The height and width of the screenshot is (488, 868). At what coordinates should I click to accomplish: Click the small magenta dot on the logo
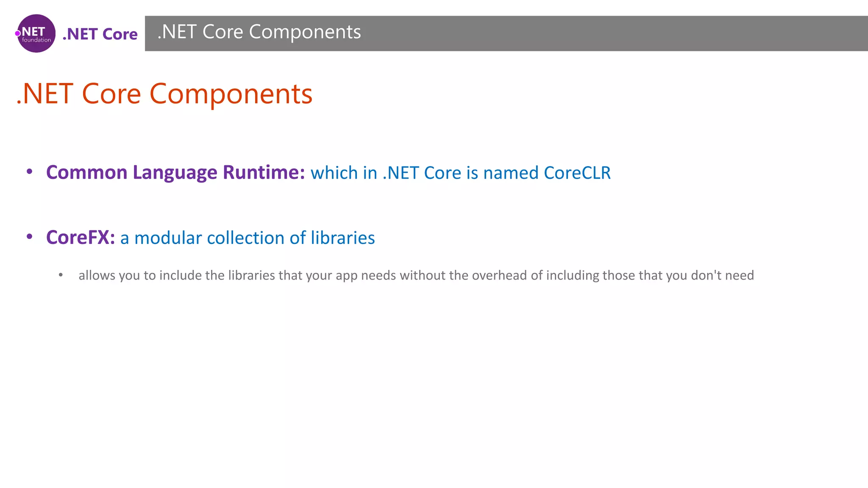point(18,33)
